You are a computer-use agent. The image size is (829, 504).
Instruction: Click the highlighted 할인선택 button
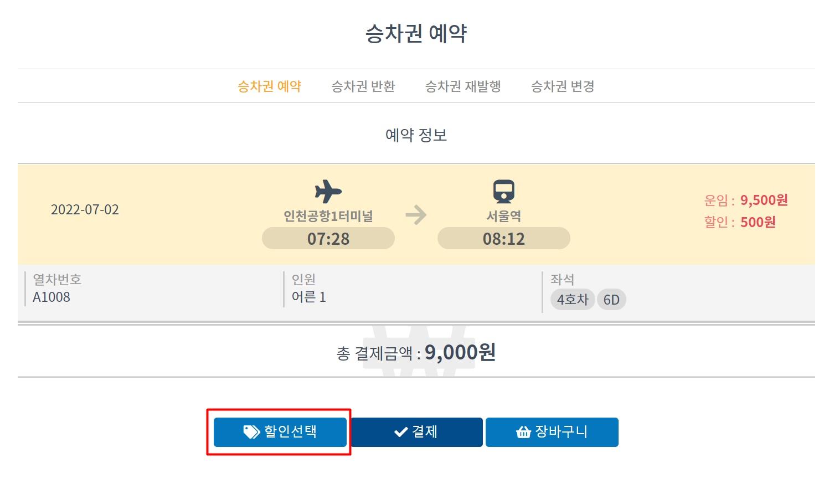click(279, 432)
